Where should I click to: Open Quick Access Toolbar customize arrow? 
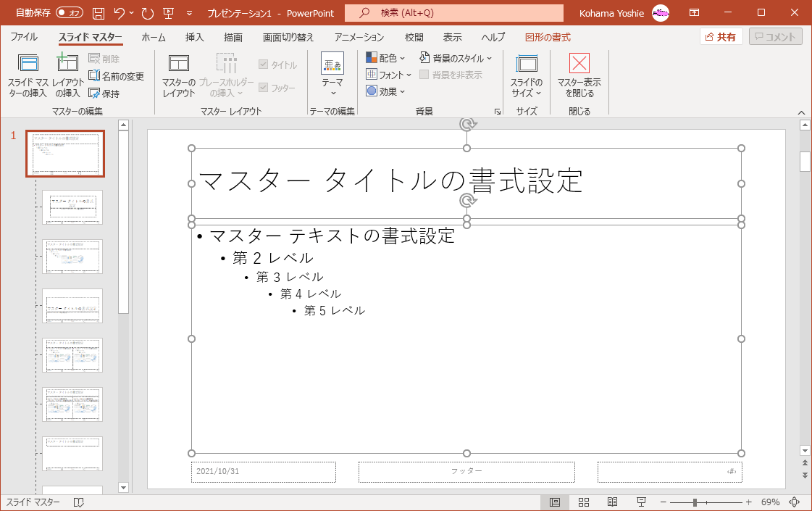pos(189,14)
